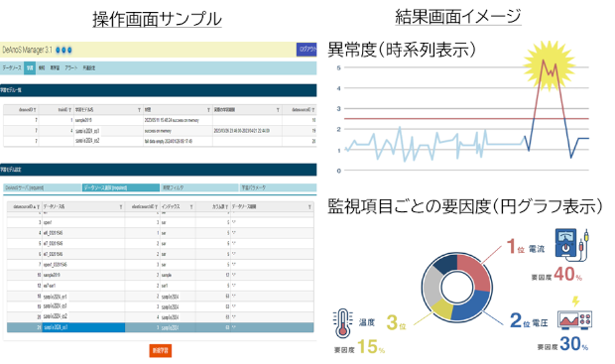Open filter on データソース名 column
Viewport: 615px width, 364px height.
point(121,206)
